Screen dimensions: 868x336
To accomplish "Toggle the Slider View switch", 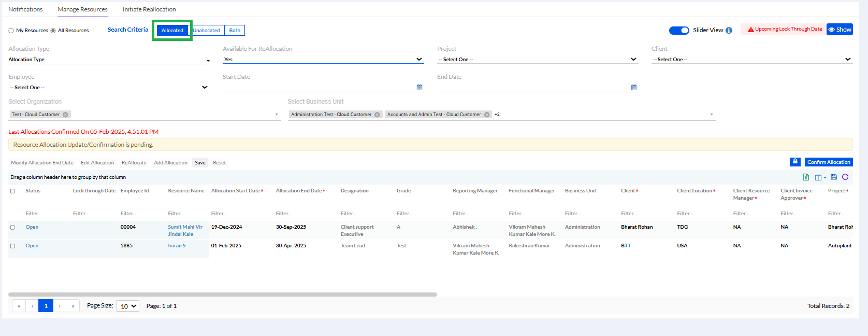I will click(x=679, y=30).
